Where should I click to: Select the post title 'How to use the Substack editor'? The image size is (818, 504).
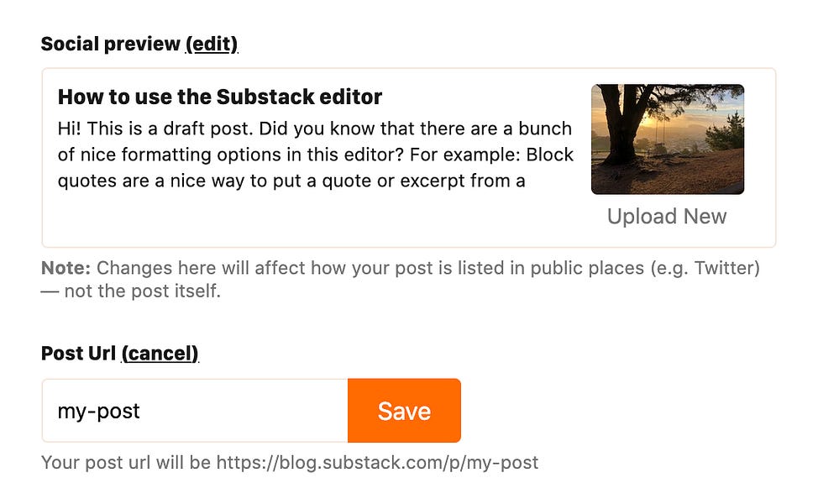coord(218,97)
